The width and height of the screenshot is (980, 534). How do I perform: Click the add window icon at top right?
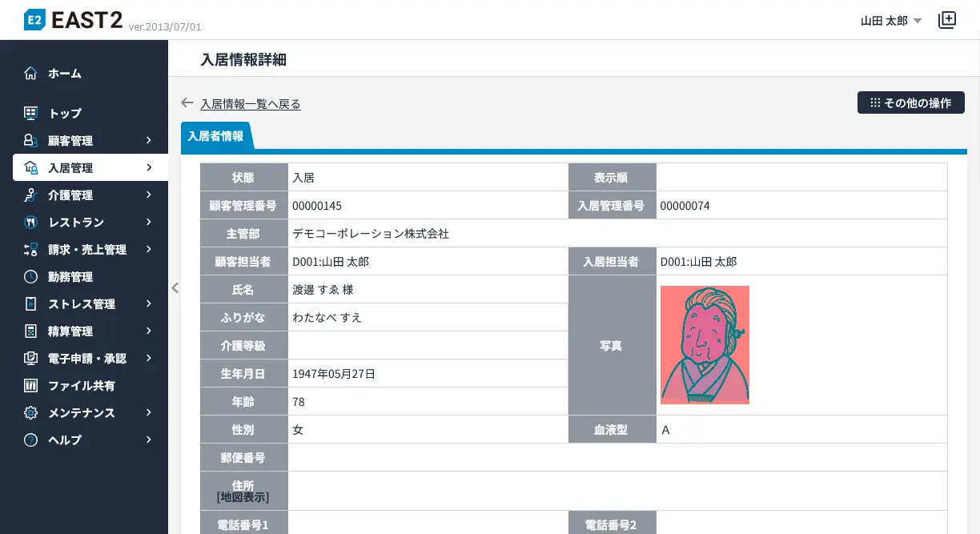947,21
